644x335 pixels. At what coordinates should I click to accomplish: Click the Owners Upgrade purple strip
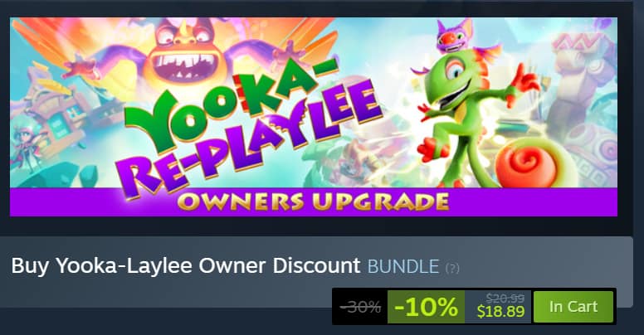point(314,201)
